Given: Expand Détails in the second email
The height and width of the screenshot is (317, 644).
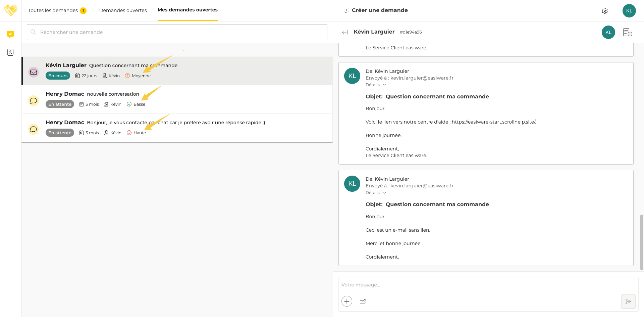Looking at the screenshot, I should tap(376, 193).
